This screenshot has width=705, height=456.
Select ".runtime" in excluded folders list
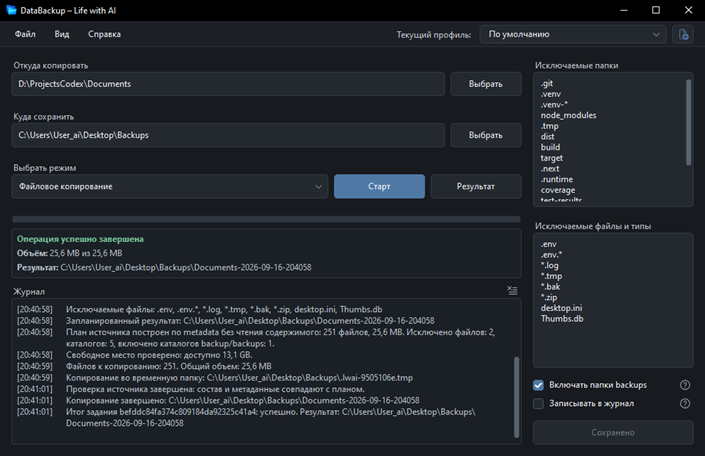tap(557, 179)
